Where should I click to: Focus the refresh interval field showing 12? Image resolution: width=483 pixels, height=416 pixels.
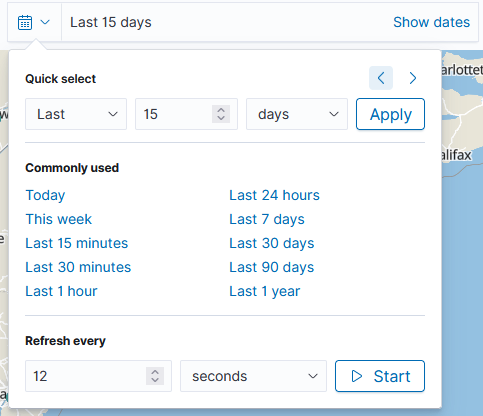pos(98,376)
